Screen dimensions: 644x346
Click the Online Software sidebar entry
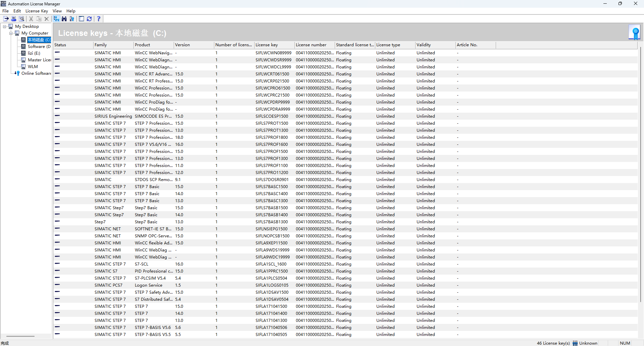tap(35, 73)
